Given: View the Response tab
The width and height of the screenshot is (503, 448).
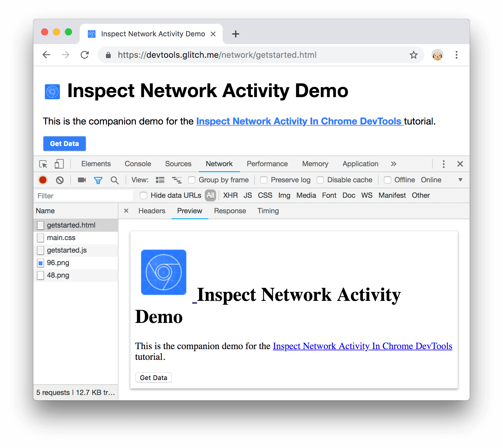Looking at the screenshot, I should tap(230, 211).
